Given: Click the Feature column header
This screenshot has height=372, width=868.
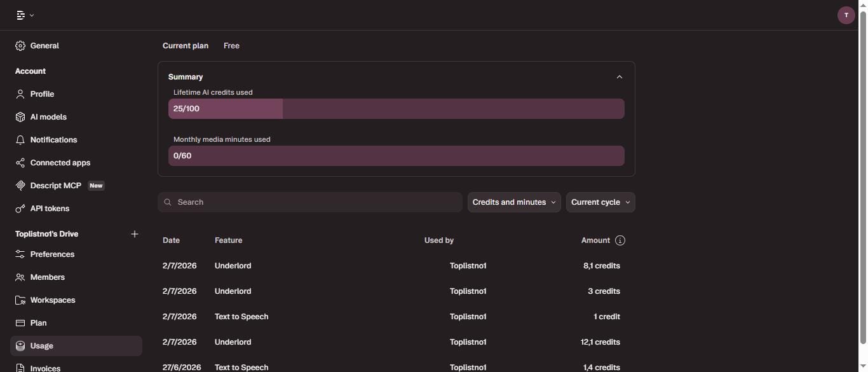Looking at the screenshot, I should pyautogui.click(x=228, y=240).
